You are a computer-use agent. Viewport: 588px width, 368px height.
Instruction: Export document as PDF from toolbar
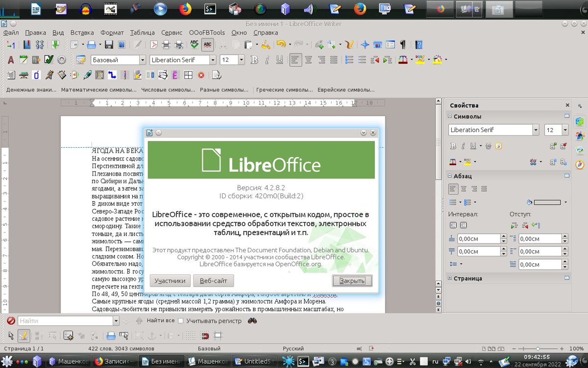154,45
